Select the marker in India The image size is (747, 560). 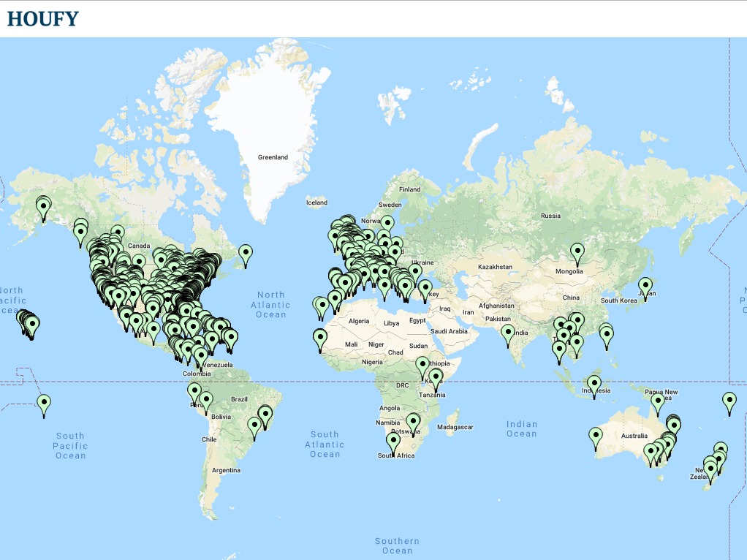point(508,334)
